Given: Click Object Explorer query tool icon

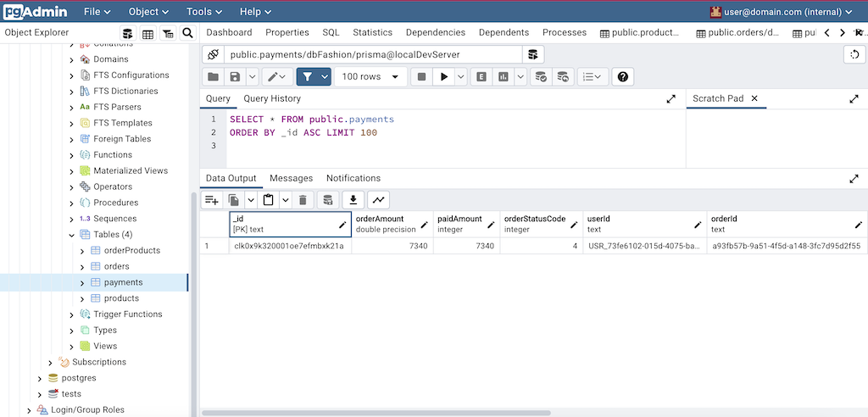Looking at the screenshot, I should pyautogui.click(x=128, y=33).
